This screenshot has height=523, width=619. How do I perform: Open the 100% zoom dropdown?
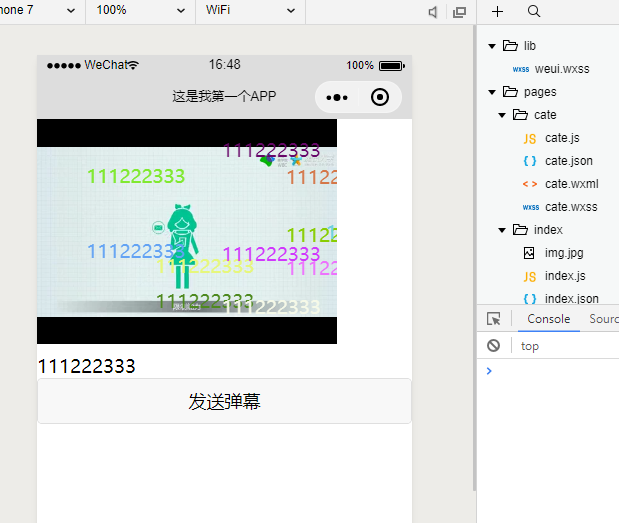[x=140, y=10]
